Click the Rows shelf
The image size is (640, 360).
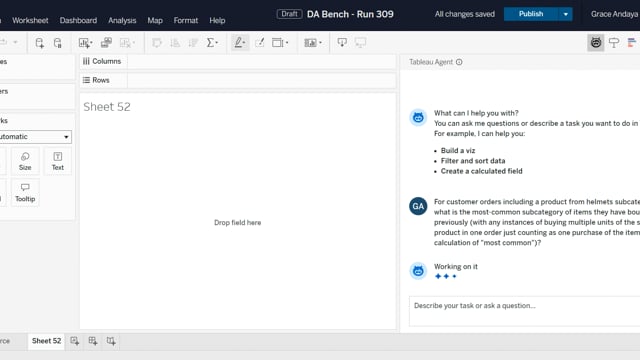coord(238,80)
